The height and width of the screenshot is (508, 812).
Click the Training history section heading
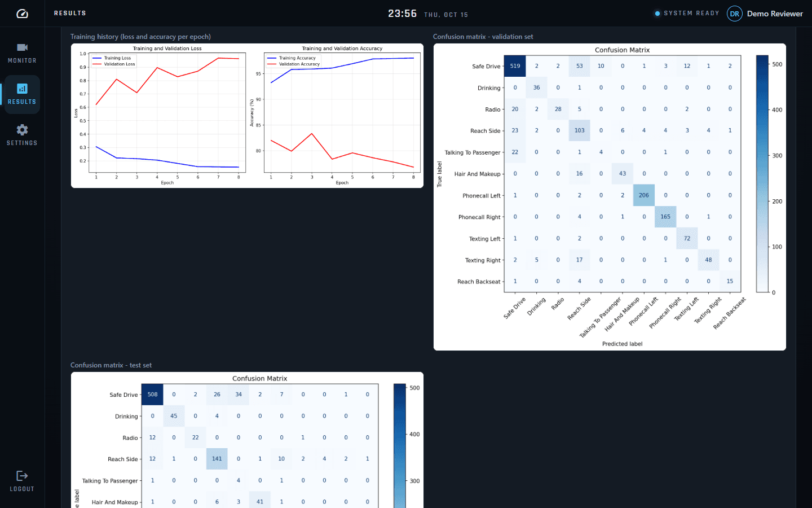pos(140,37)
